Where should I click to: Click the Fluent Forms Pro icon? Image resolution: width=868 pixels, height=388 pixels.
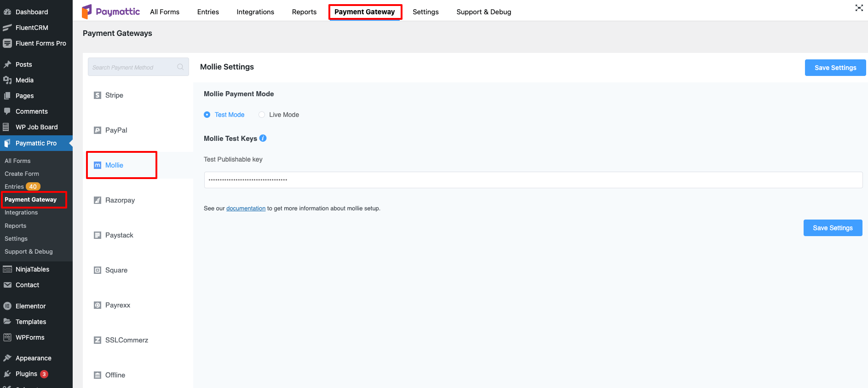tap(7, 43)
